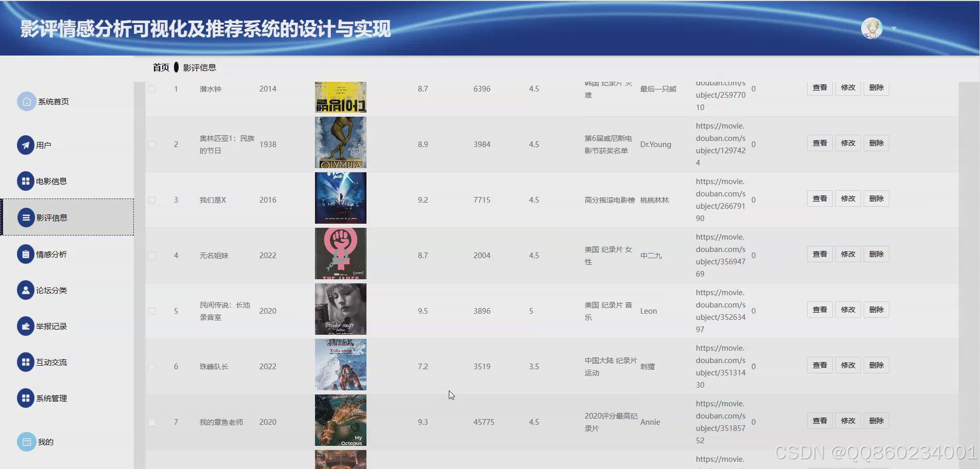Viewport: 980px width, 469px height.
Task: Click the douban link in 我们是X row
Action: pos(721,200)
